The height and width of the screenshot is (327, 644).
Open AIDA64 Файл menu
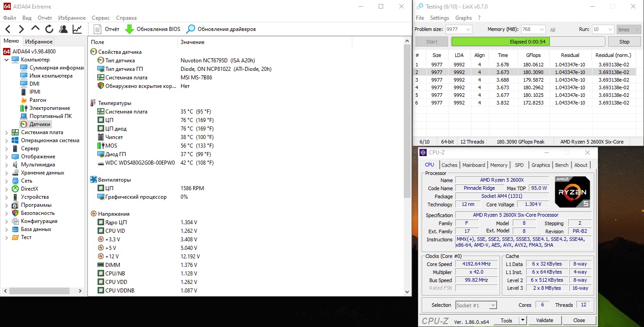pyautogui.click(x=9, y=18)
